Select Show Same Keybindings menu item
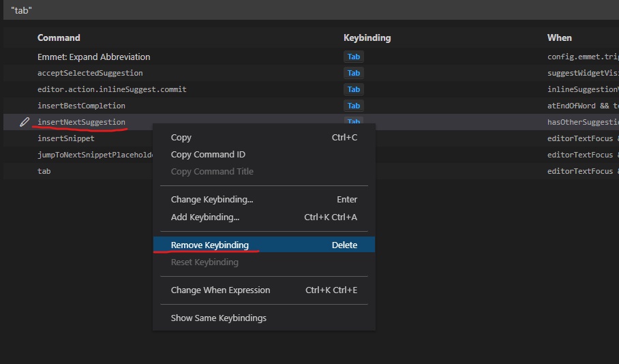The image size is (619, 364). point(264,318)
